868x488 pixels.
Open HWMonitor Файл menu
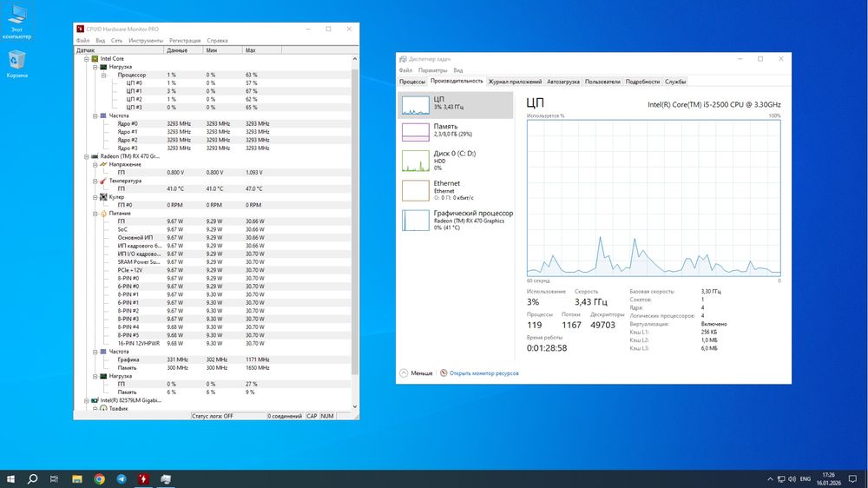82,41
